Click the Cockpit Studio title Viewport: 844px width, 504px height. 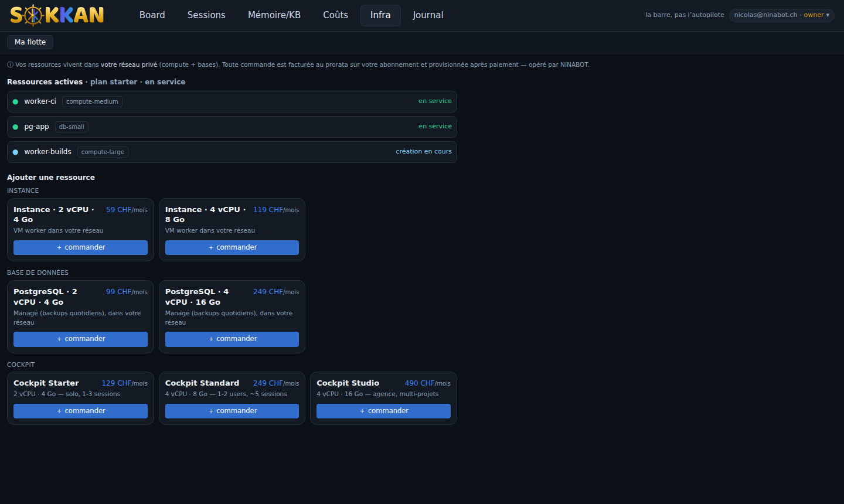coord(348,383)
